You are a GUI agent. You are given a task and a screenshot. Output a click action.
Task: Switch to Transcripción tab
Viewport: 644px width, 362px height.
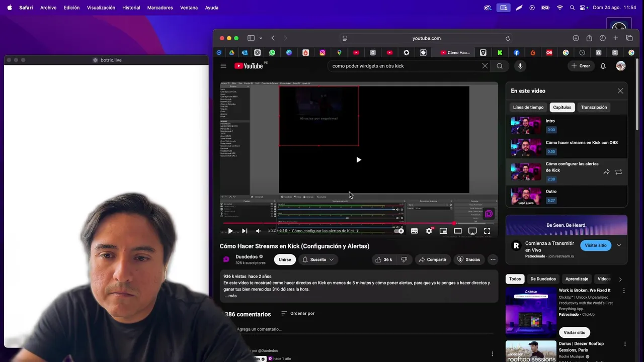(x=594, y=107)
